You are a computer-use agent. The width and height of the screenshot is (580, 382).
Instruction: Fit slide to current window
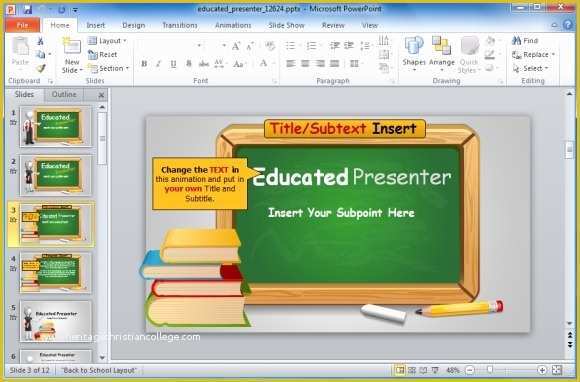[x=557, y=370]
